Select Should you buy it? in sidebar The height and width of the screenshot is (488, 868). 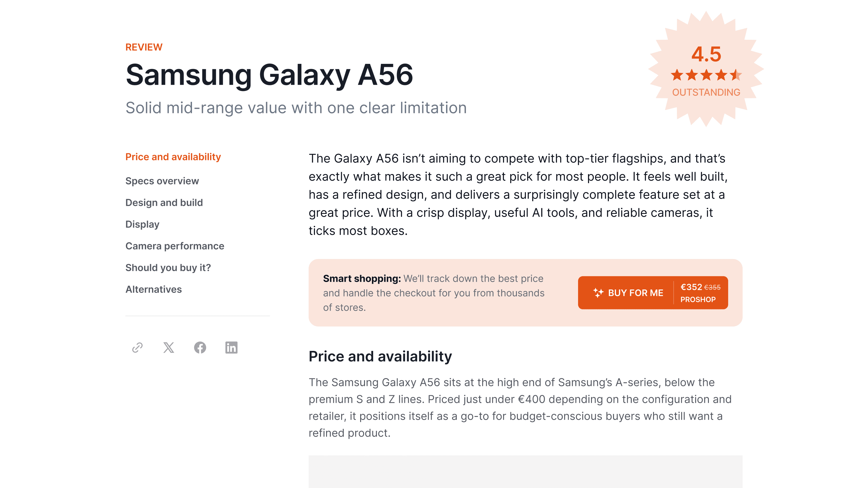(168, 267)
